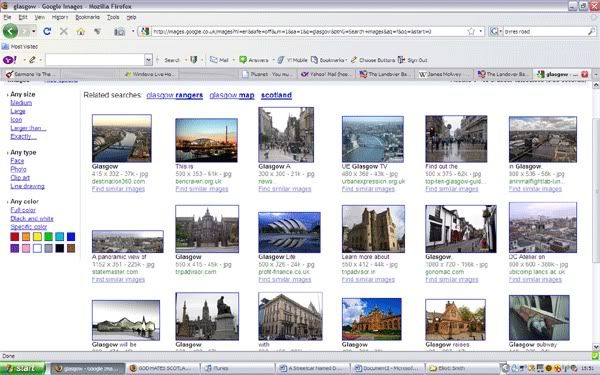Open Mail from the Yahoo toolbar

pyautogui.click(x=219, y=60)
